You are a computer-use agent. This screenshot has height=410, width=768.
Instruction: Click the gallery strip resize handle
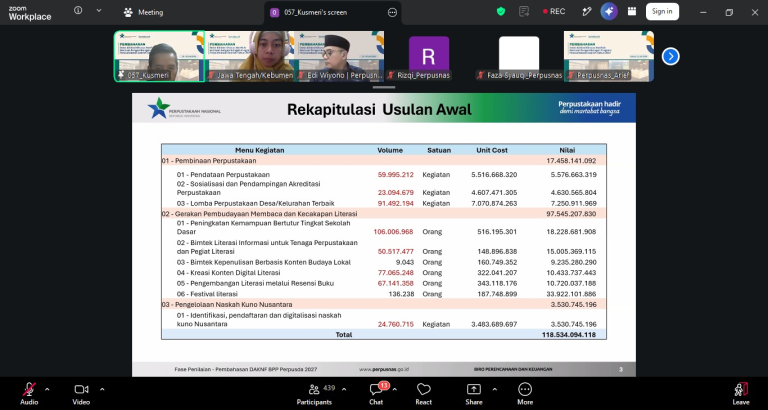(x=384, y=88)
